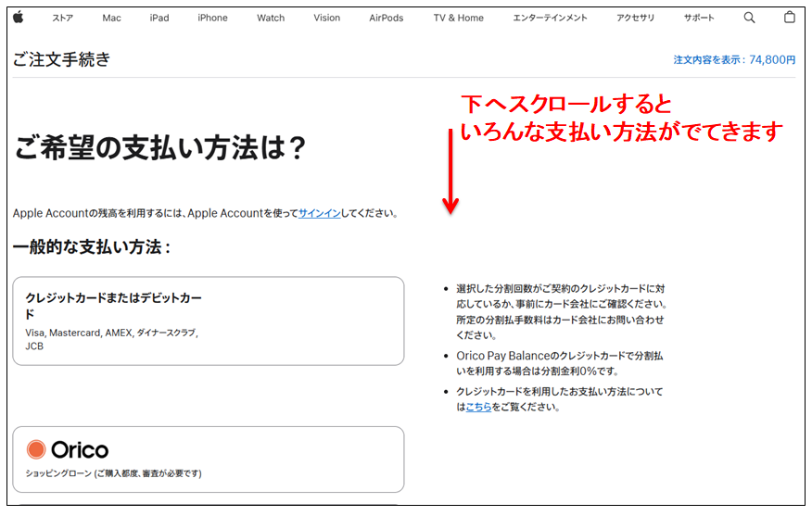812x516 pixels.
Task: Click the orange Orico logo
Action: (x=68, y=449)
